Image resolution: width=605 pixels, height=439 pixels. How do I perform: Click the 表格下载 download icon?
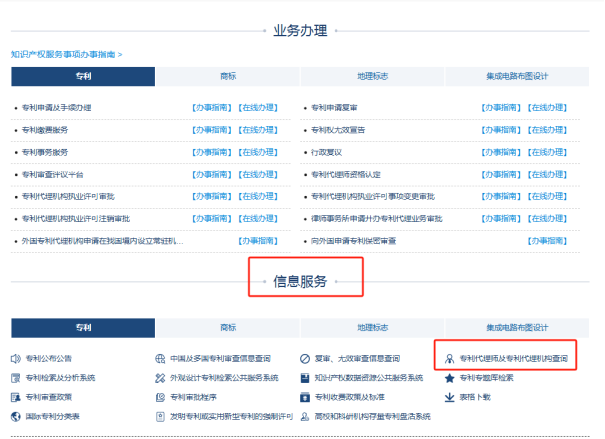450,397
